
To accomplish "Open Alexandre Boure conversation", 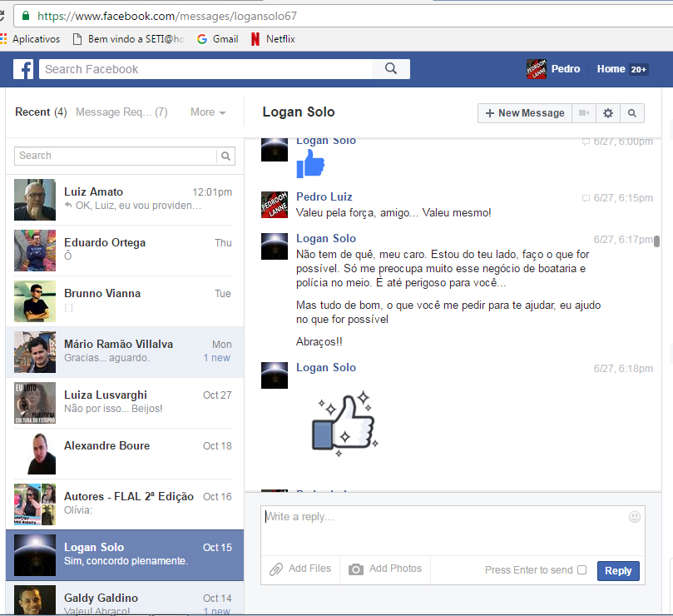I will pos(125,453).
